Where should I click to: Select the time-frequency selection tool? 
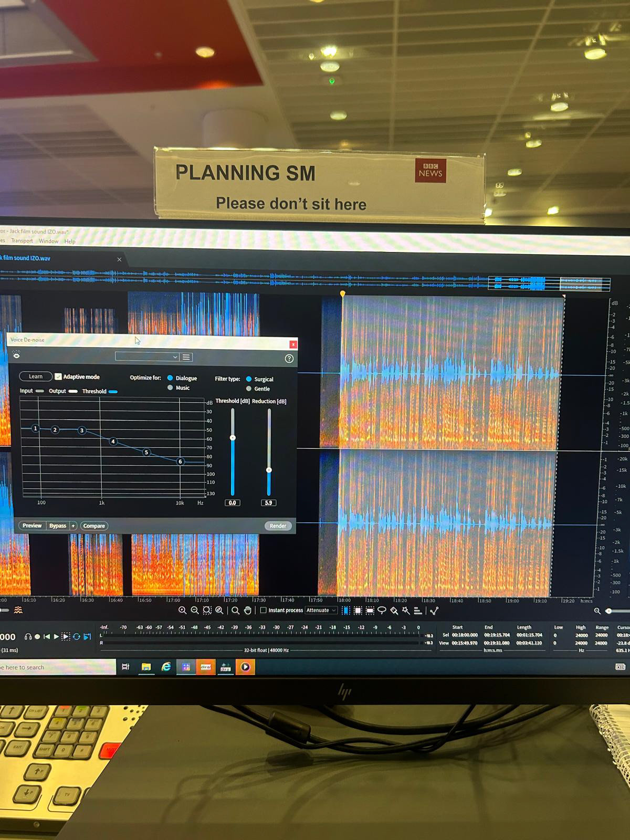click(358, 610)
